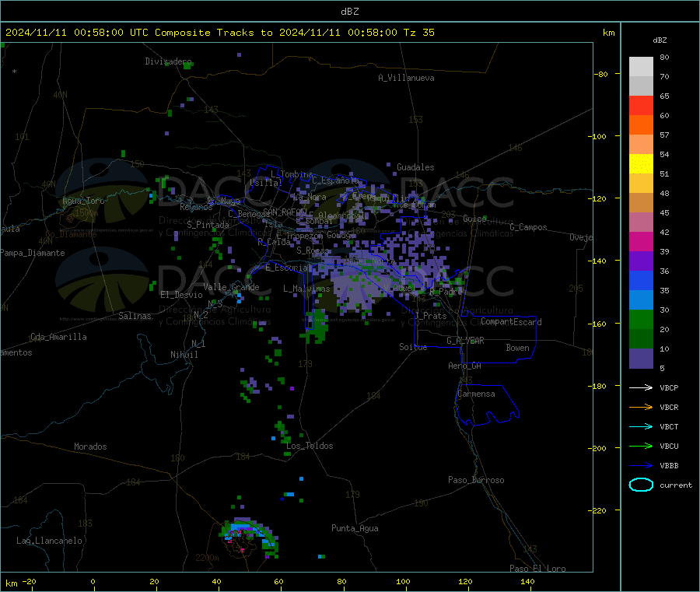Click the Aero_GA map label
This screenshot has height=592, width=700.
(464, 366)
